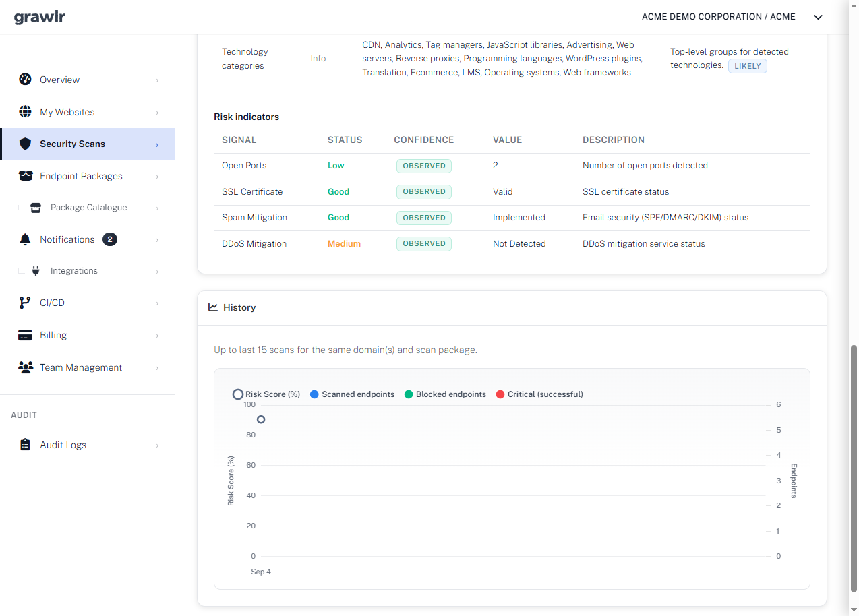Expand the Security Scans chevron
Screen dimensions: 859x616
point(157,144)
